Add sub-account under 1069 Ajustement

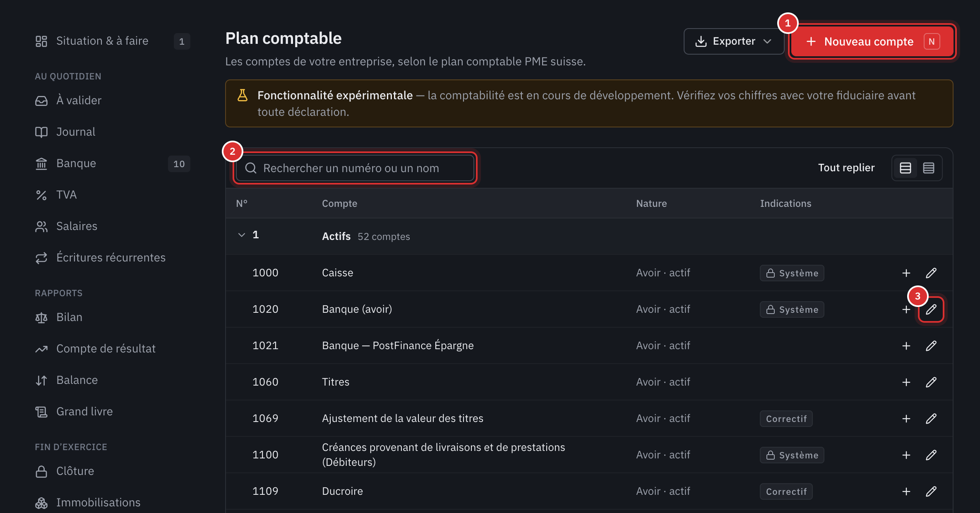tap(906, 419)
